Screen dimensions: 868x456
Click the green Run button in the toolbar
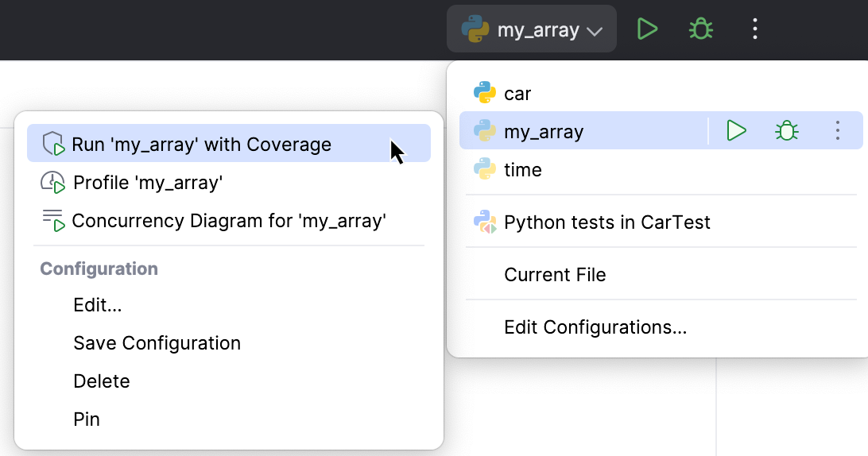click(647, 30)
